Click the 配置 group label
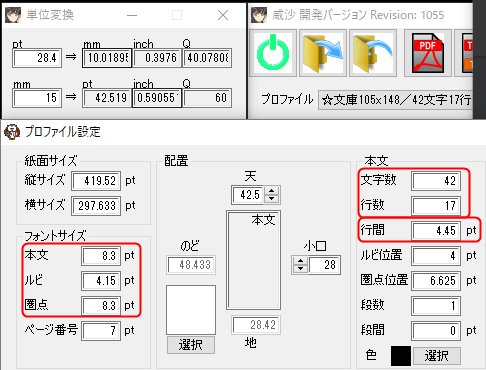This screenshot has height=370, width=486. point(176,161)
